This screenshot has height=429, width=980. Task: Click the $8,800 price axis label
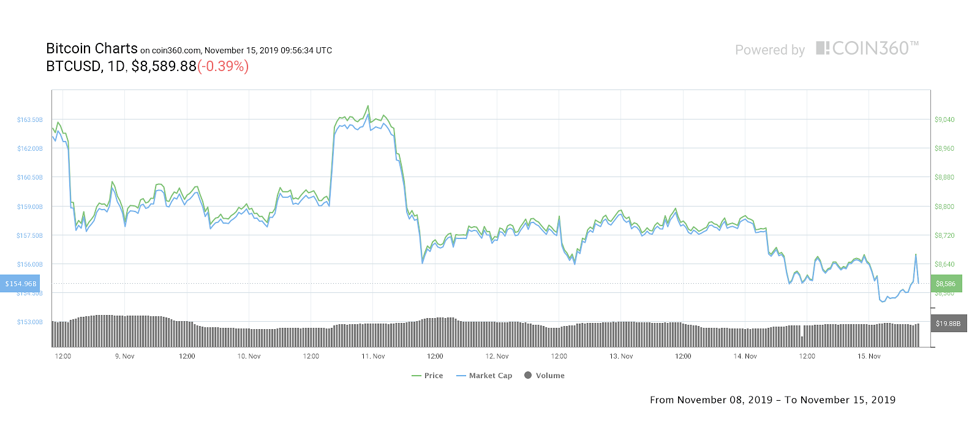[x=944, y=207]
